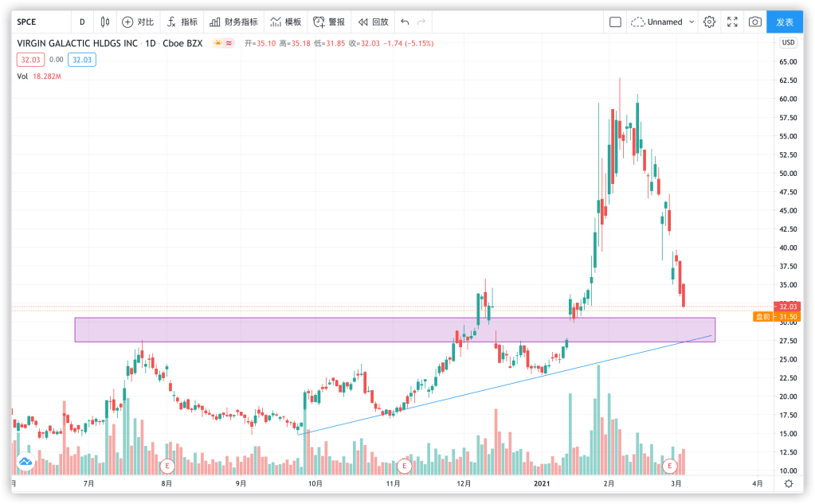Toggle fullscreen mode

click(732, 21)
